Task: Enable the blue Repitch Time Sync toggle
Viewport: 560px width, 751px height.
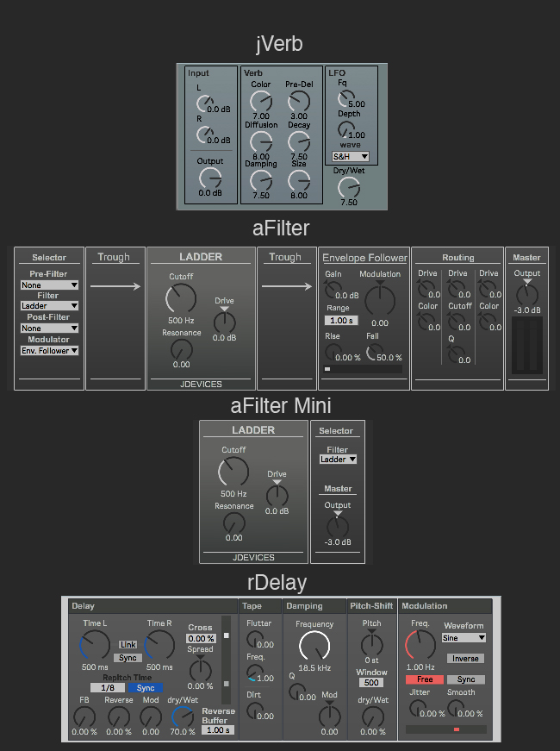Action: [146, 688]
